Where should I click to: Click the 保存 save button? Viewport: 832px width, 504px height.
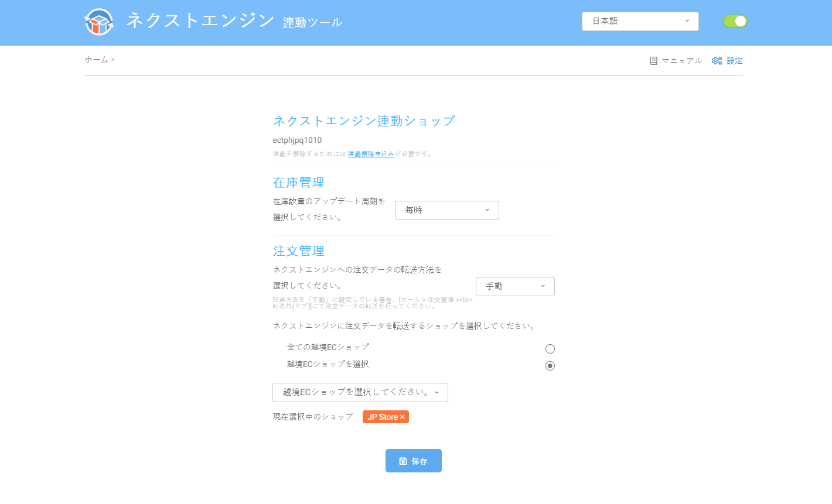coord(414,461)
